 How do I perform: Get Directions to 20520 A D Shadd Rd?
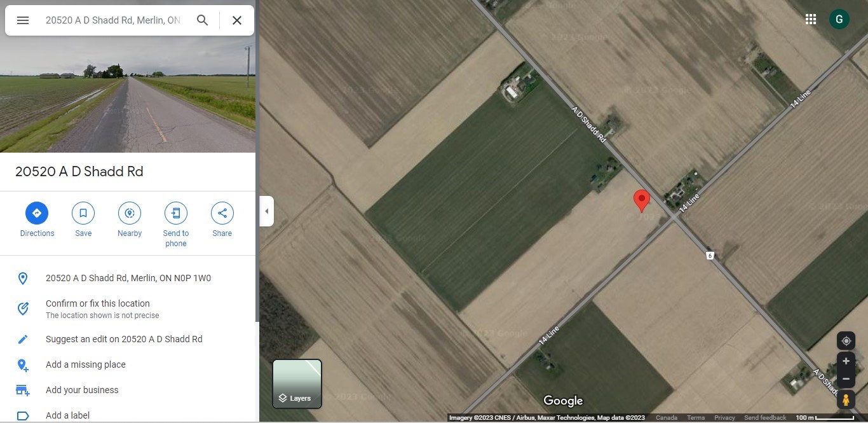tap(37, 219)
